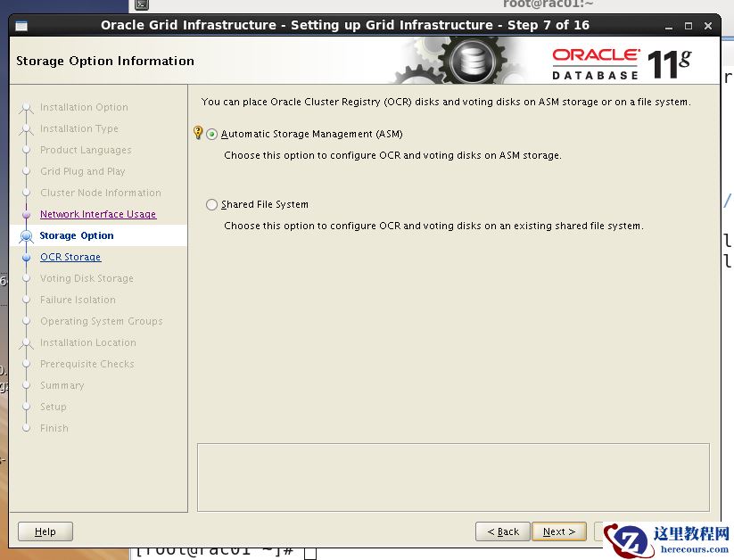Click Prerequisite Checks step
Image resolution: width=734 pixels, height=560 pixels.
point(87,364)
